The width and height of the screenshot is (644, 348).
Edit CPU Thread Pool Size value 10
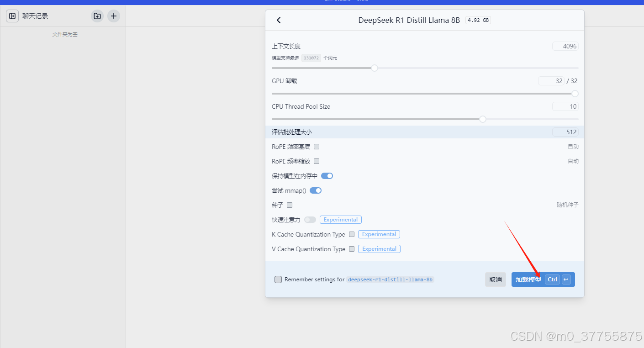(x=565, y=106)
